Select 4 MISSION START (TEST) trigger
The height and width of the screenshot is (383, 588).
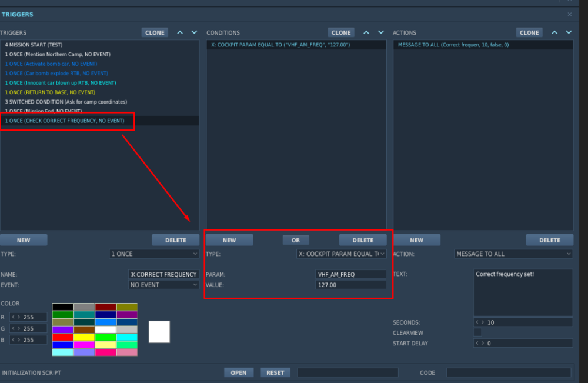click(99, 45)
